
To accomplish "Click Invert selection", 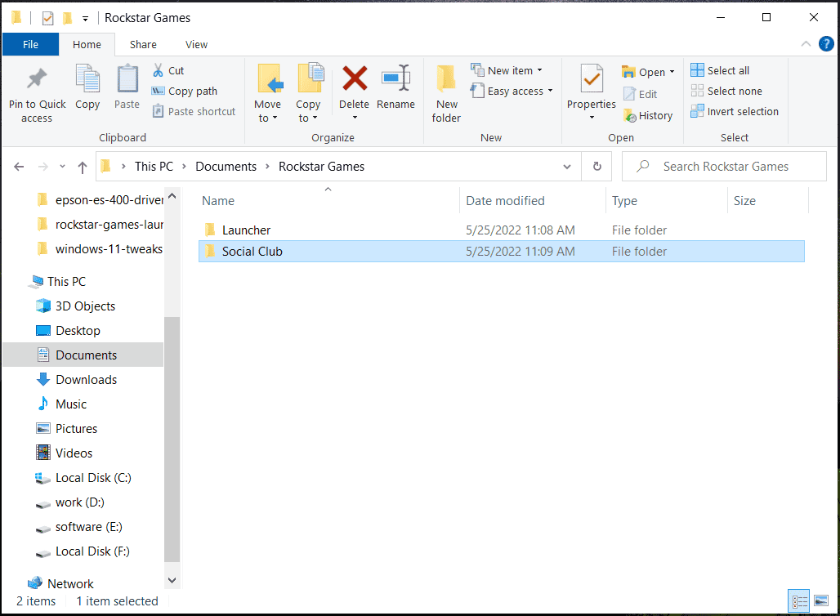I will tap(735, 111).
